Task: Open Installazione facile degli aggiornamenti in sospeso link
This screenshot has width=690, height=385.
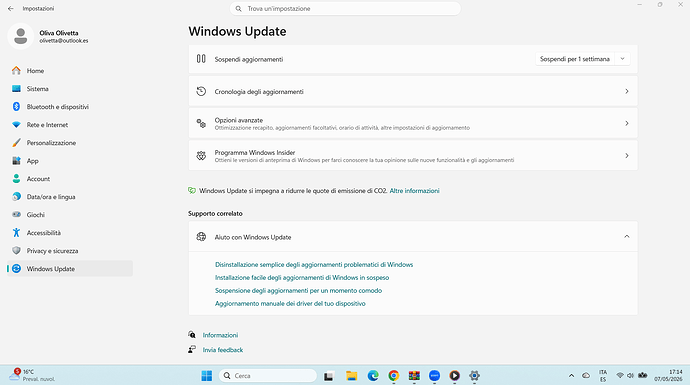Action: pos(302,278)
